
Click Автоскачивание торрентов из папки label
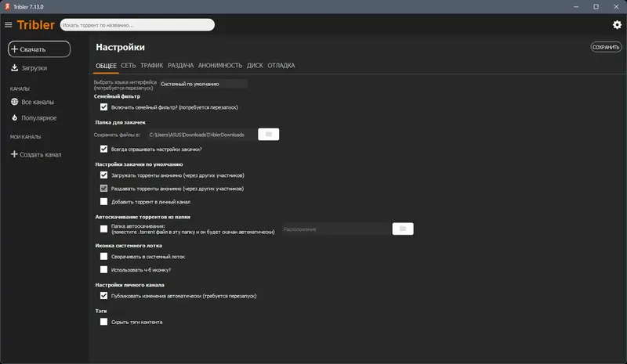143,217
